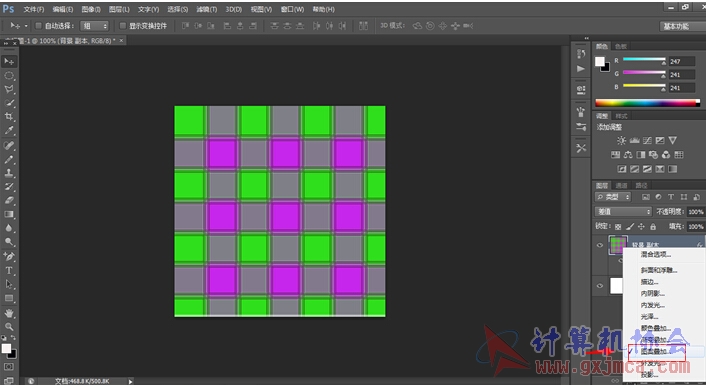Select the Dodge tool
The height and width of the screenshot is (385, 706).
[x=9, y=242]
